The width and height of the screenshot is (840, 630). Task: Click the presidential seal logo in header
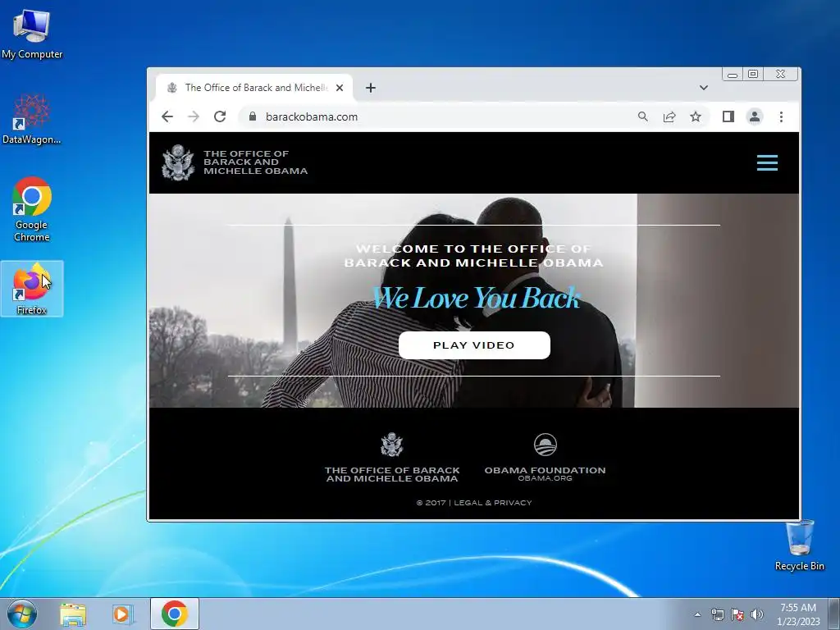click(x=178, y=162)
